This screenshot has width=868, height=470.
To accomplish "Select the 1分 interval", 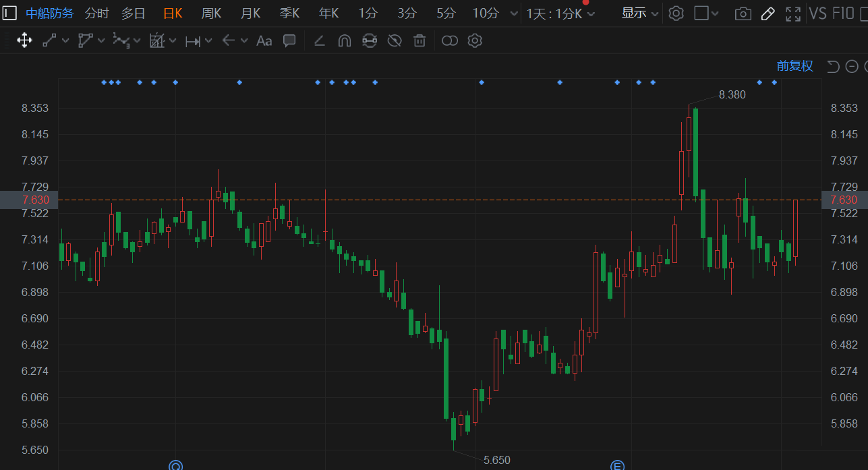I will tap(368, 13).
